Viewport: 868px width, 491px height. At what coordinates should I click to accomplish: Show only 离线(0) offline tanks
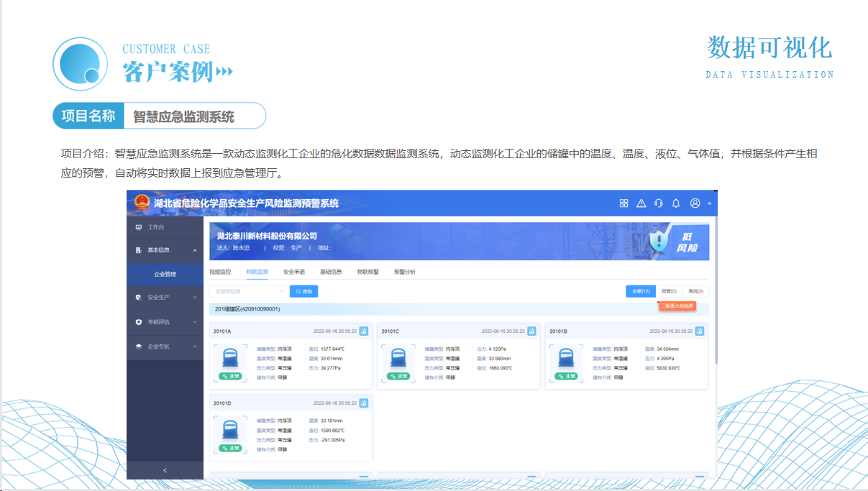click(x=695, y=291)
